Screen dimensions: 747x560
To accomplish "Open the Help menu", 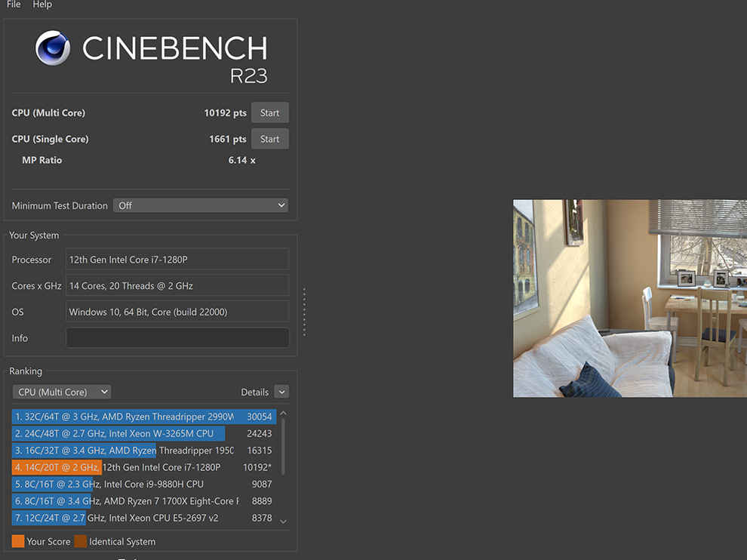I will coord(42,5).
